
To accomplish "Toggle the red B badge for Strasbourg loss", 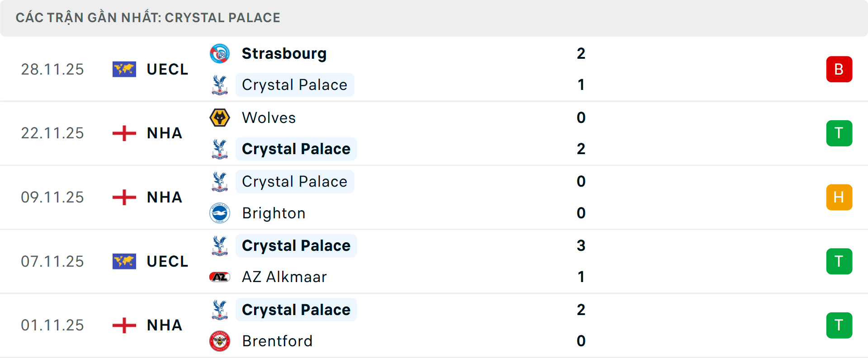I will tap(839, 69).
